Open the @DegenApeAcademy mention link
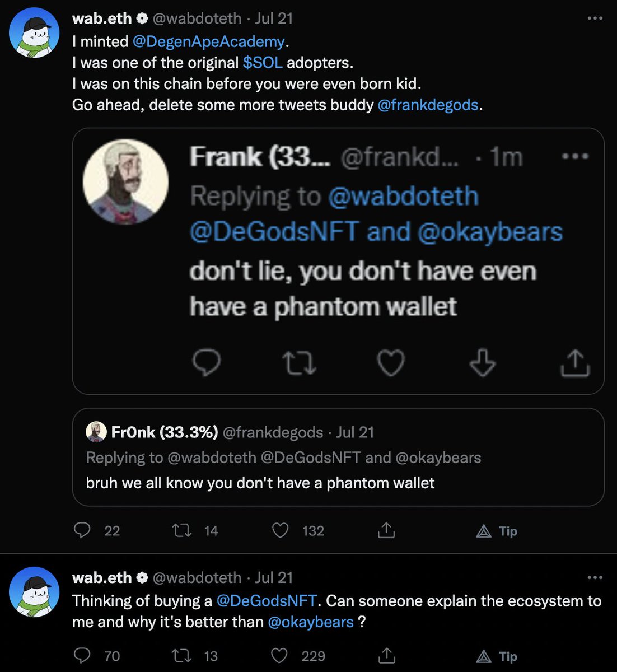The width and height of the screenshot is (617, 672). [x=209, y=41]
